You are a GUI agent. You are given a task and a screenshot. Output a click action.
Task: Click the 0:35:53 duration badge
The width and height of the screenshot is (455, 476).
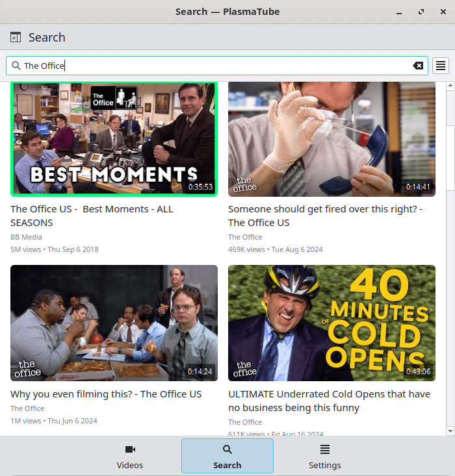pos(200,186)
